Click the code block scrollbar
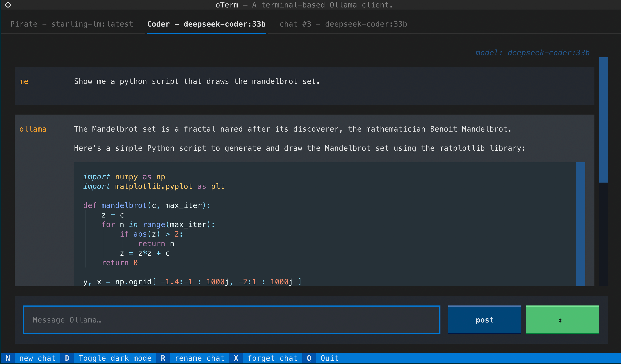 (x=581, y=224)
